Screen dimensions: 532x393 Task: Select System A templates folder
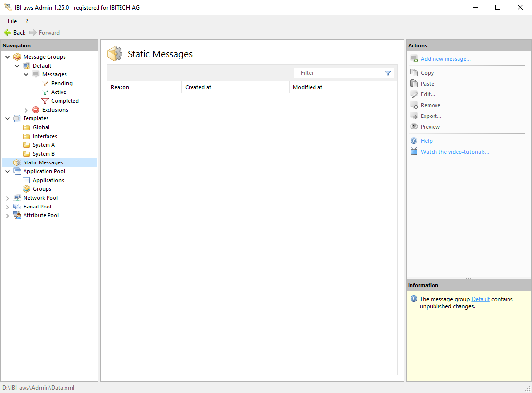(x=44, y=145)
